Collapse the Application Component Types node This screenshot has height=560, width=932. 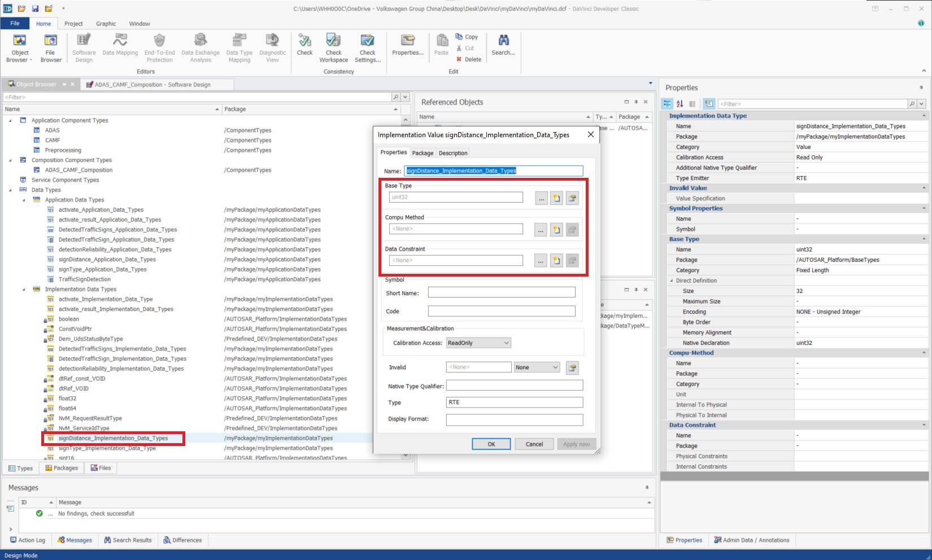coord(10,120)
